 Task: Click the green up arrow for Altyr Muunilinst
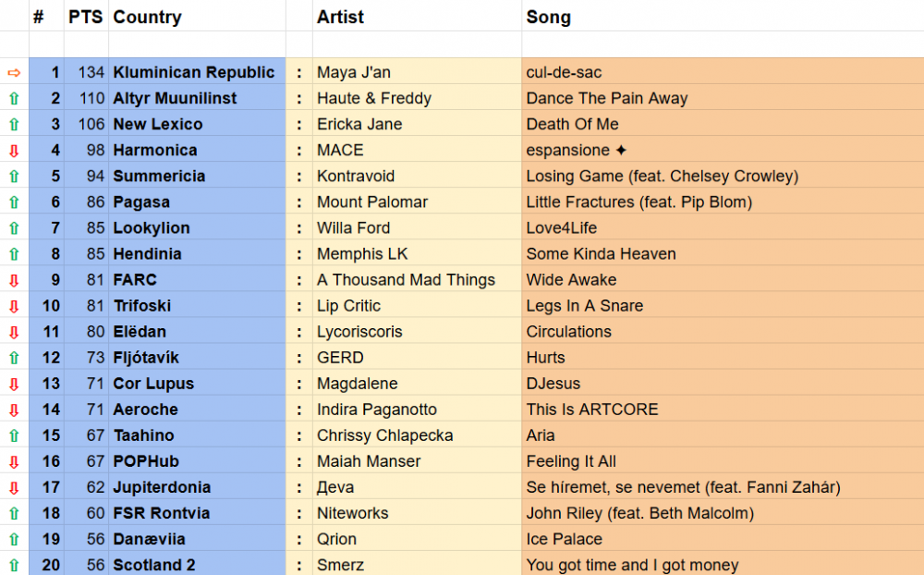pyautogui.click(x=14, y=98)
